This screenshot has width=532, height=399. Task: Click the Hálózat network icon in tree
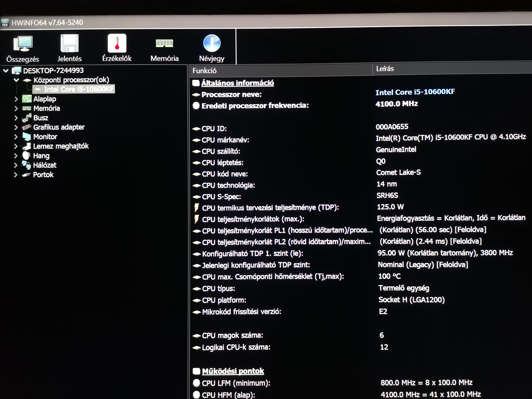click(26, 165)
